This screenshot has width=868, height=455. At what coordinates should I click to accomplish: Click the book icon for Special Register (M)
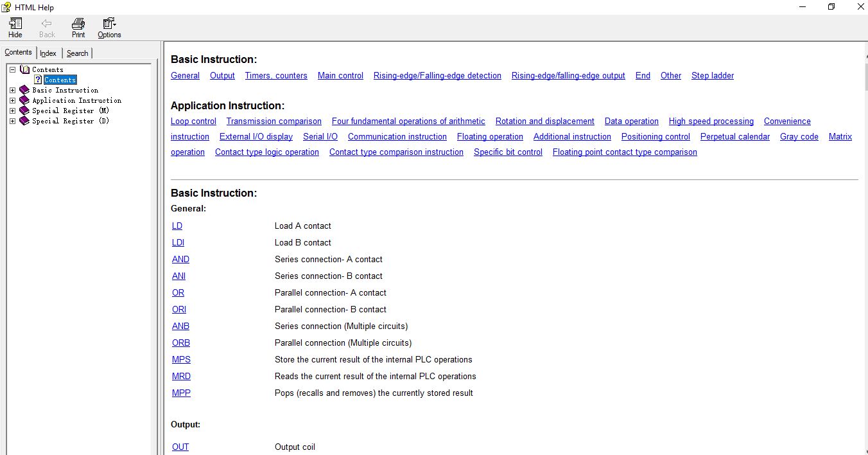point(25,111)
